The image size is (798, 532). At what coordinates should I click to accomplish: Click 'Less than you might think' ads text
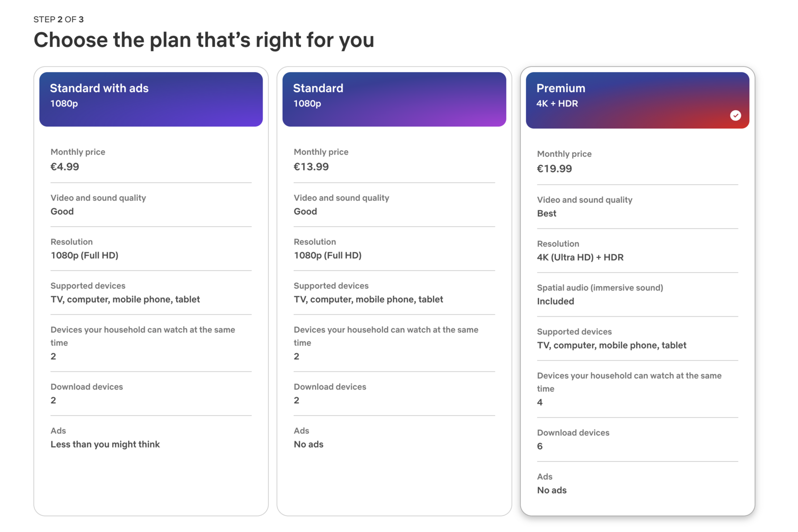tap(105, 444)
